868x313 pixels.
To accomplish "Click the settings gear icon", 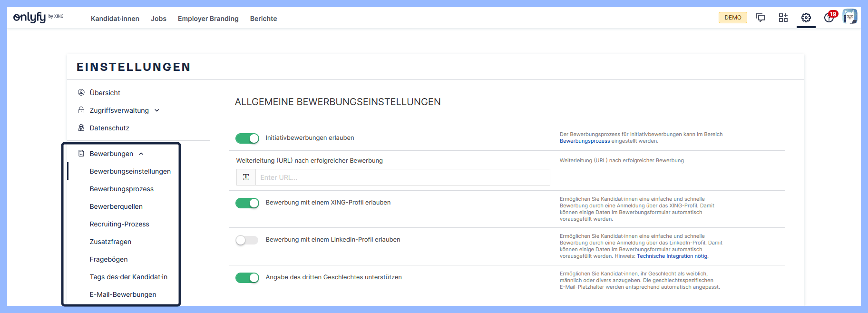I will 806,18.
